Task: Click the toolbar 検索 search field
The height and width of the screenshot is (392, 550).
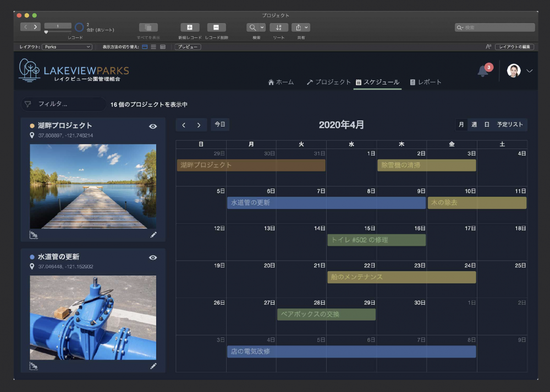Action: [x=494, y=27]
